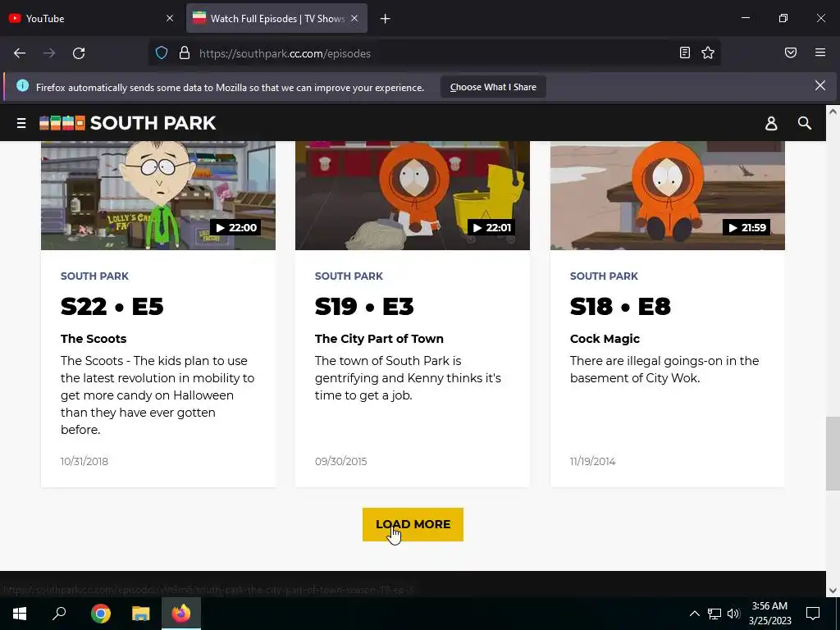Open Chrome from the taskbar
Viewport: 840px width, 630px height.
(100, 614)
